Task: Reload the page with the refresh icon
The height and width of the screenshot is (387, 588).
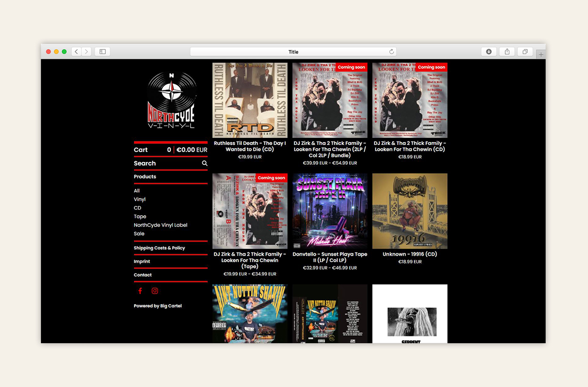Action: coord(391,52)
